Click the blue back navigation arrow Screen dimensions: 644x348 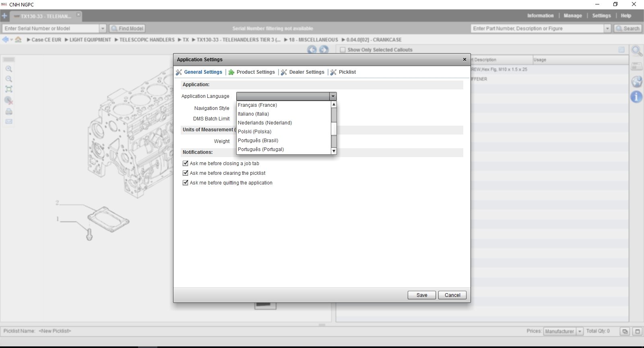(x=5, y=39)
